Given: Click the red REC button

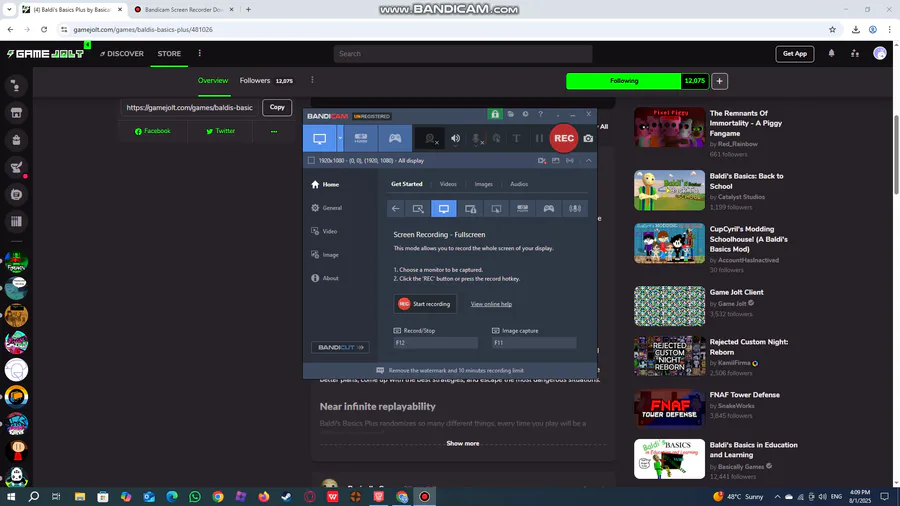Looking at the screenshot, I should click(564, 138).
